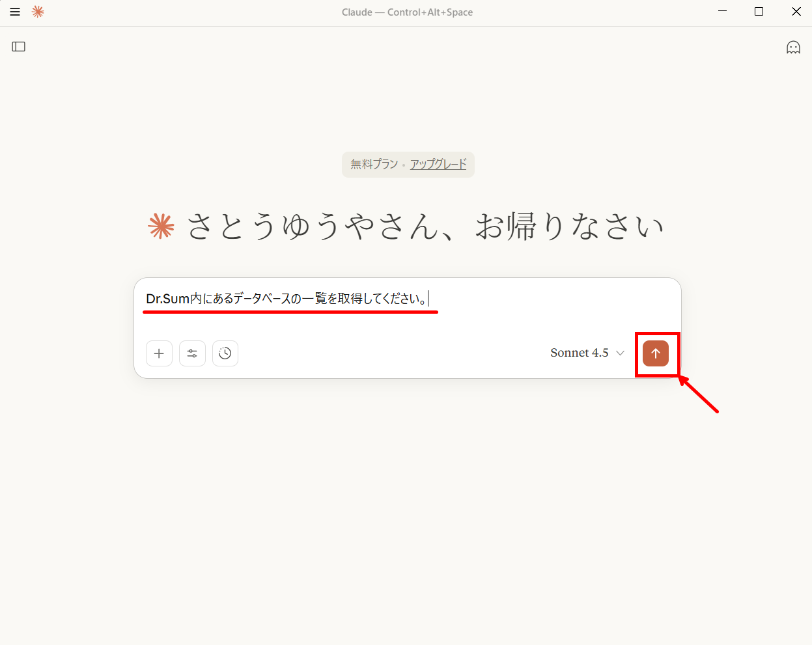Click the 無料プラン plan label
Screen dimensions: 812x645
[374, 164]
